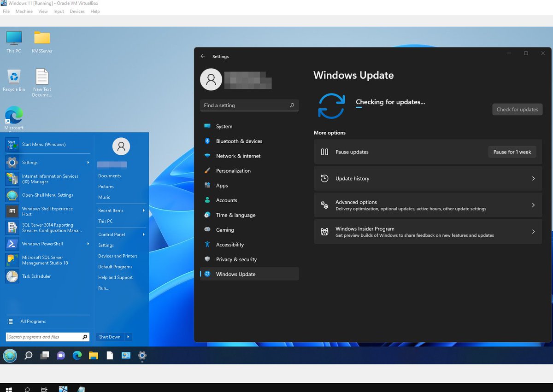This screenshot has width=553, height=392.
Task: Open VirtualBox Devices menu
Action: (x=77, y=11)
